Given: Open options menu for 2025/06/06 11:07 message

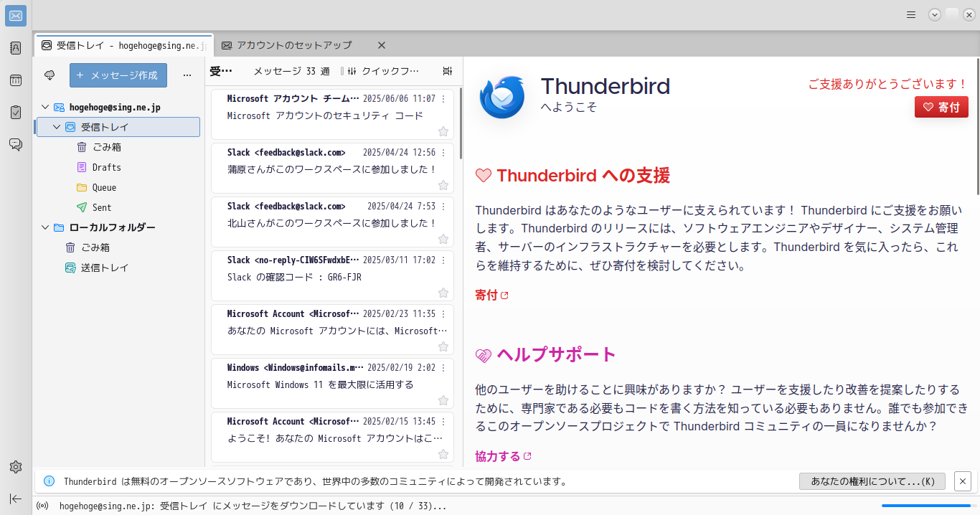Looking at the screenshot, I should click(443, 99).
